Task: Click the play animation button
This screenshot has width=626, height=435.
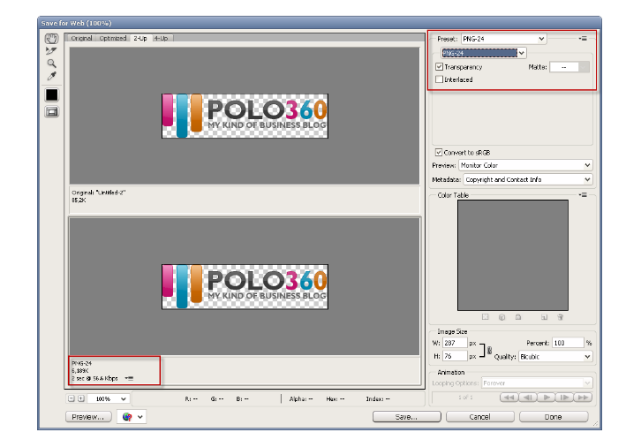Action: 546,397
